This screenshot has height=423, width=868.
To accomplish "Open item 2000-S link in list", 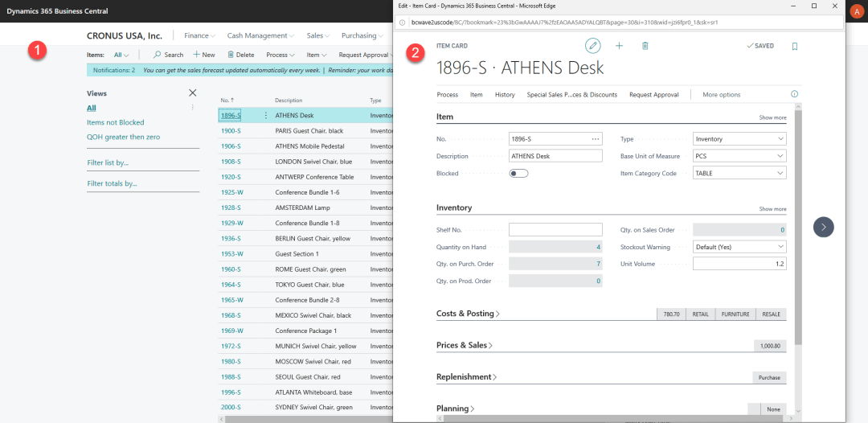I will tap(231, 407).
